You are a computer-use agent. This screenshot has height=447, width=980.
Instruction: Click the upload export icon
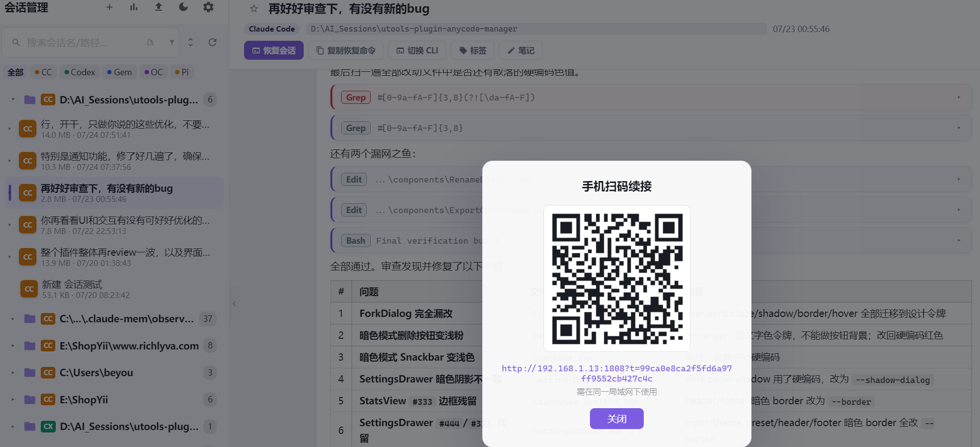[x=159, y=7]
